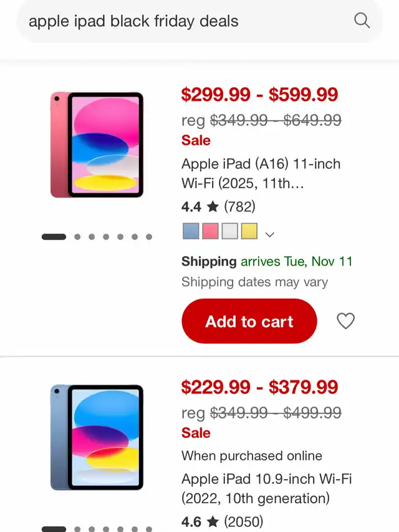Select the active first carousel indicator
The width and height of the screenshot is (399, 532).
click(54, 237)
